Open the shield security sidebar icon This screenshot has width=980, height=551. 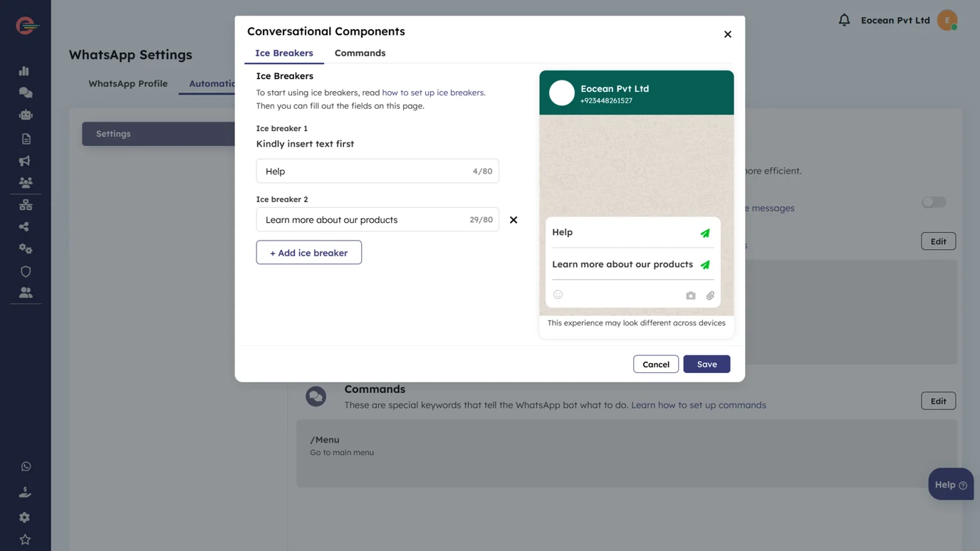coord(26,271)
